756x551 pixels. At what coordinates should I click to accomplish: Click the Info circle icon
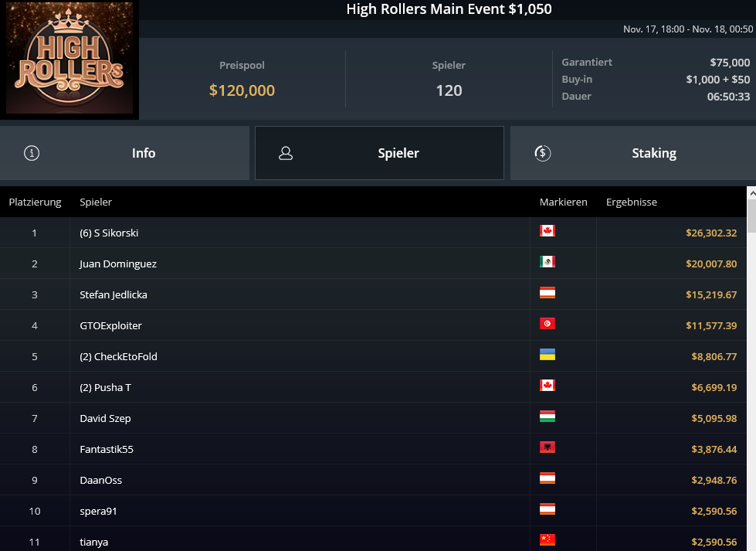pos(32,154)
